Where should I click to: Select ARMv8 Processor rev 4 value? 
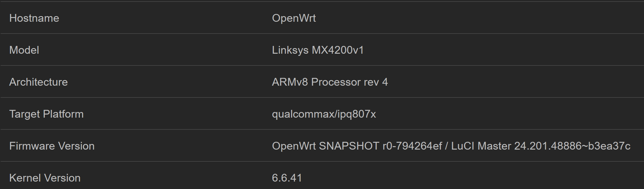pyautogui.click(x=330, y=82)
